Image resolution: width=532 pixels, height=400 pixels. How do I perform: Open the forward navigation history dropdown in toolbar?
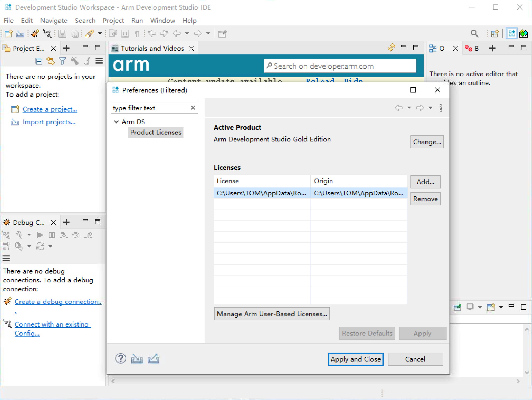coord(208,34)
